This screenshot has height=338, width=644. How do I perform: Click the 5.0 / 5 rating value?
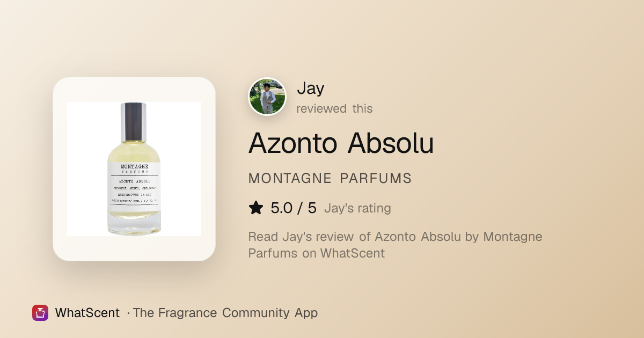[x=294, y=208]
